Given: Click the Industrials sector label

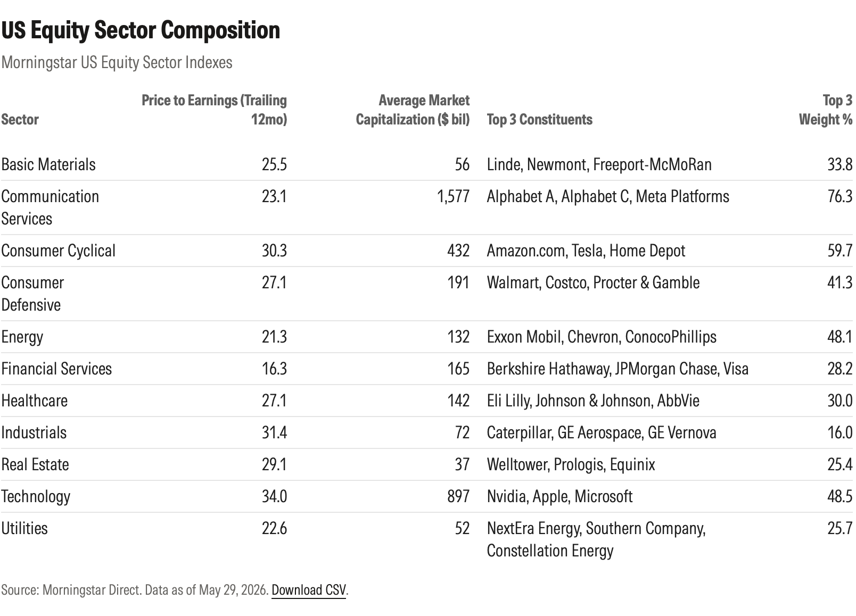Looking at the screenshot, I should [x=34, y=432].
